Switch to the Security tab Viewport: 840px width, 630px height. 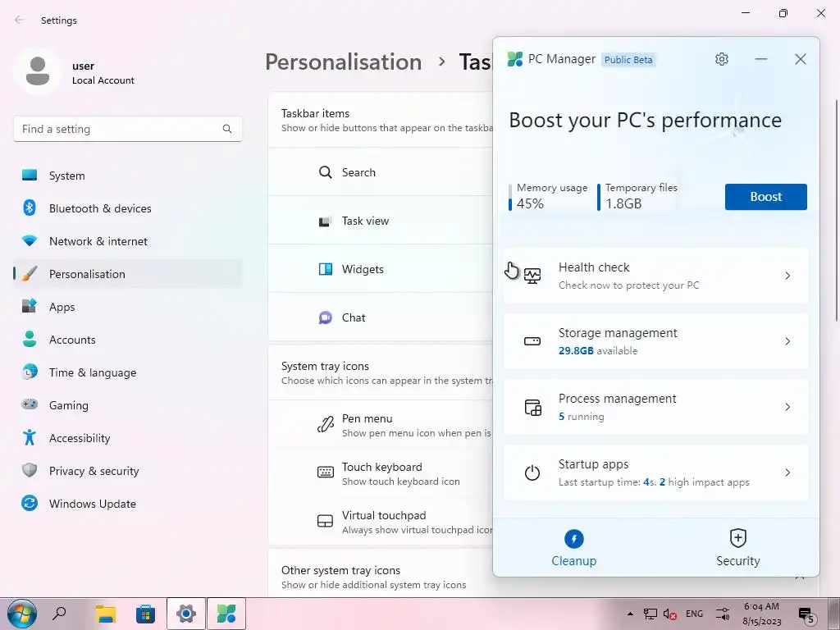[737, 547]
